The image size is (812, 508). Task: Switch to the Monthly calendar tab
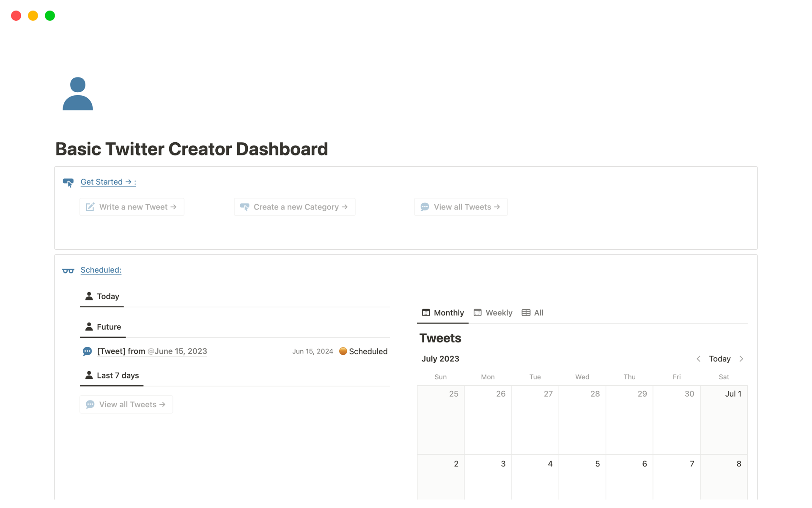(x=443, y=313)
